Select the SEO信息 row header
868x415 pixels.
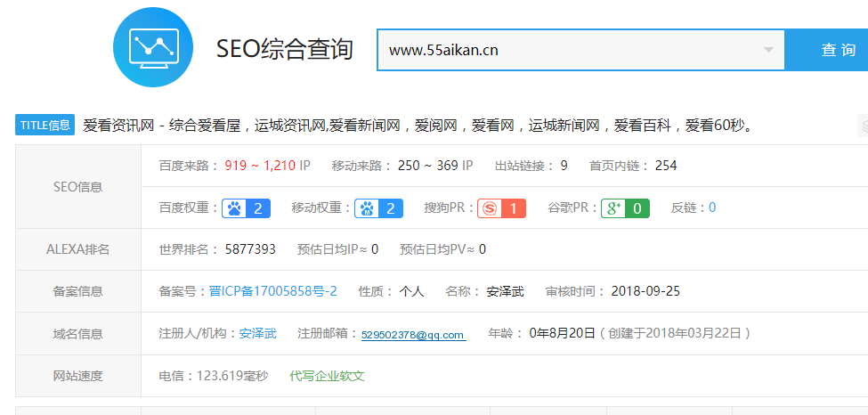pyautogui.click(x=78, y=187)
